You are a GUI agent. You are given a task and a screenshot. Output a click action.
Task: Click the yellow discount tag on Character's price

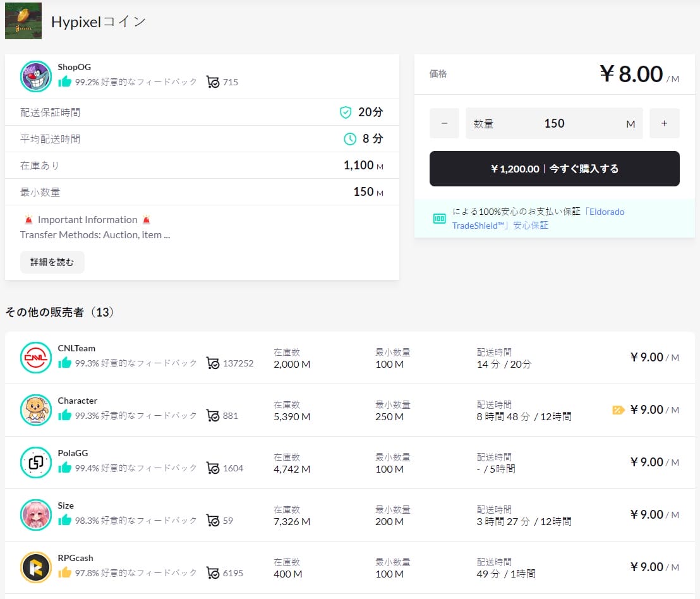coord(618,410)
